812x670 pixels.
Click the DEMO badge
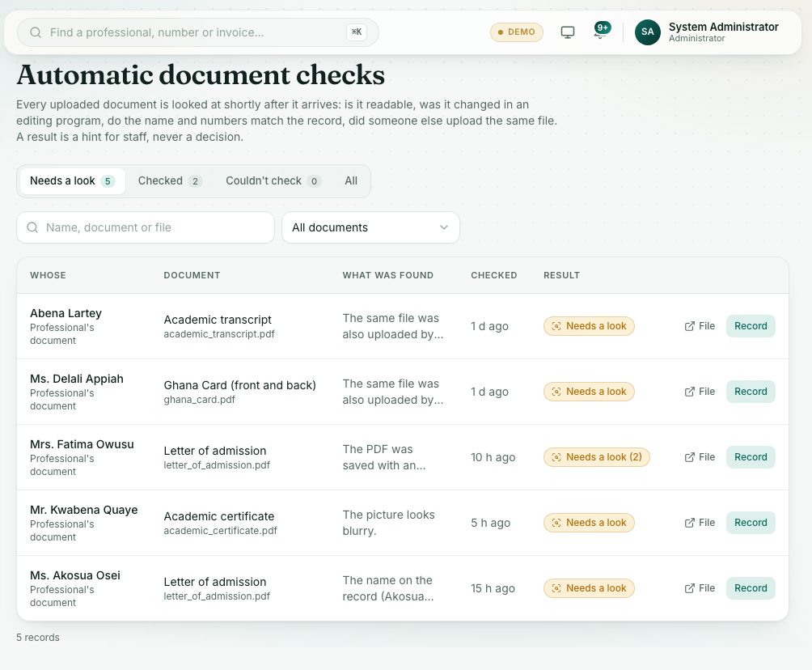(x=516, y=32)
